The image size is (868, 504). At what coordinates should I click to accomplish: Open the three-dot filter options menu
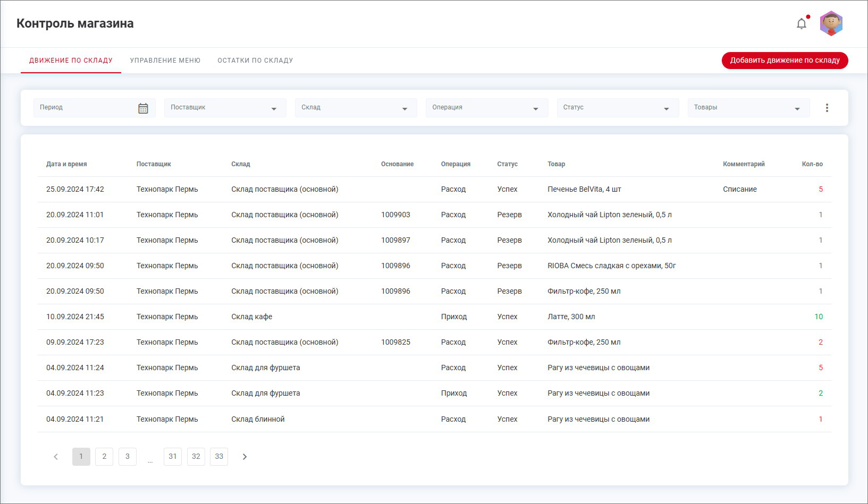(x=827, y=108)
